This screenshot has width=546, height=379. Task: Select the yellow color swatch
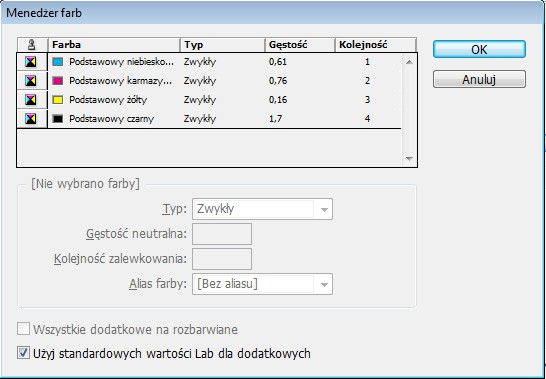[x=57, y=100]
